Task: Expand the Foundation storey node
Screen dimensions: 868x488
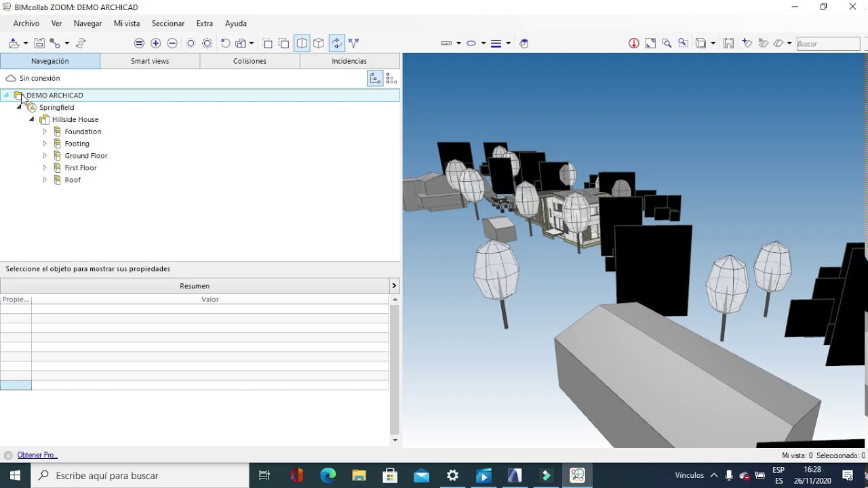Action: coord(45,131)
